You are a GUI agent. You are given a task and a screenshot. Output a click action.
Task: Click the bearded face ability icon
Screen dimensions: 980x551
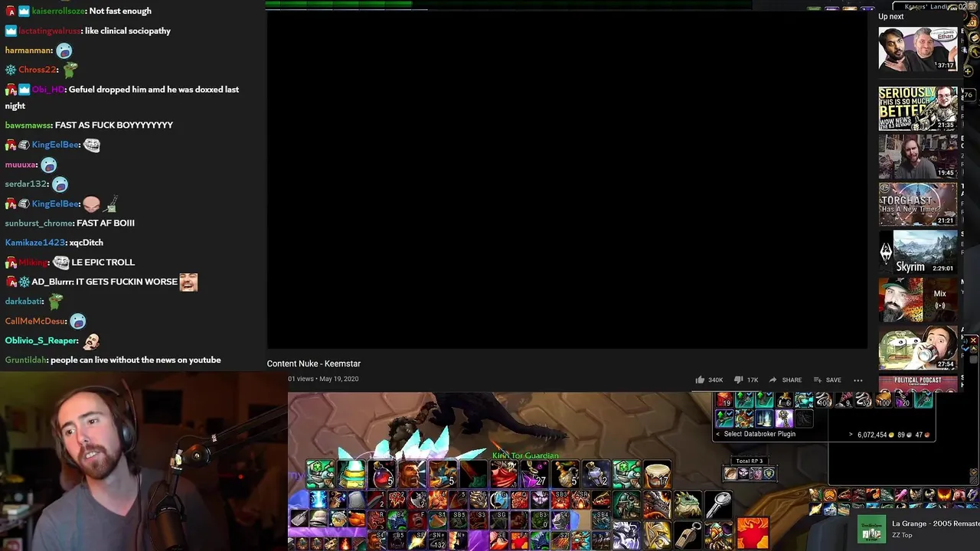pyautogui.click(x=412, y=474)
